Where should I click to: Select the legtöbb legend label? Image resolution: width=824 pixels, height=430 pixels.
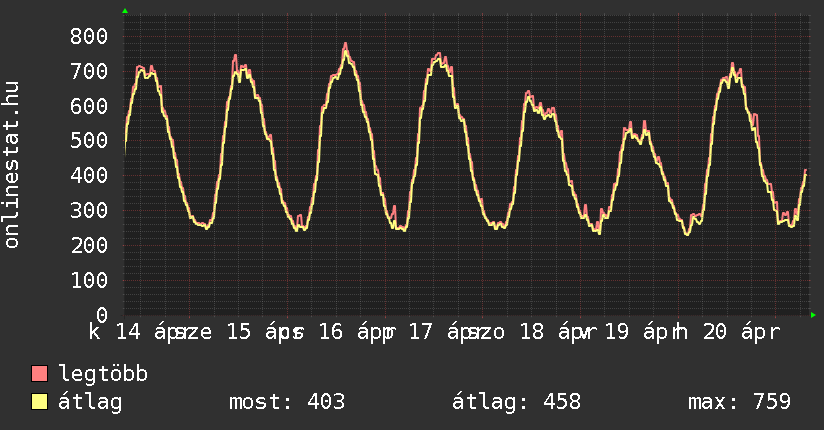[x=103, y=375]
